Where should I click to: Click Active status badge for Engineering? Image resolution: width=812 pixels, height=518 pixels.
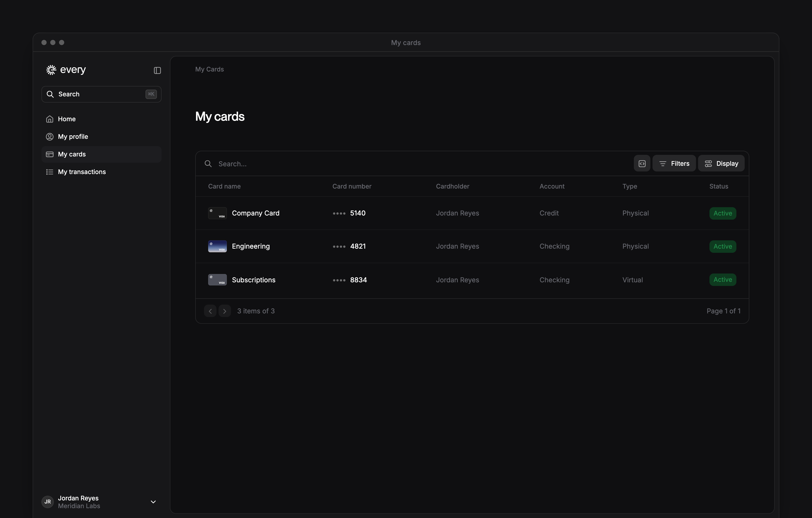(x=723, y=246)
